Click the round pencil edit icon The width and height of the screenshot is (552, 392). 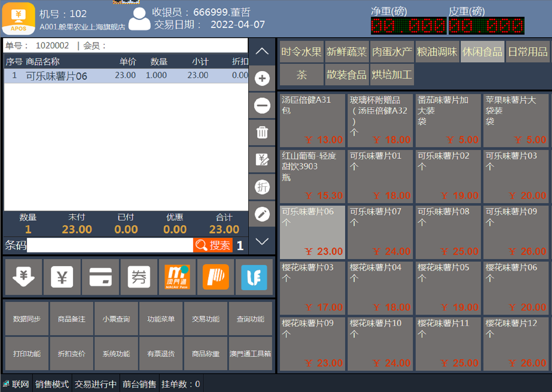click(x=262, y=214)
